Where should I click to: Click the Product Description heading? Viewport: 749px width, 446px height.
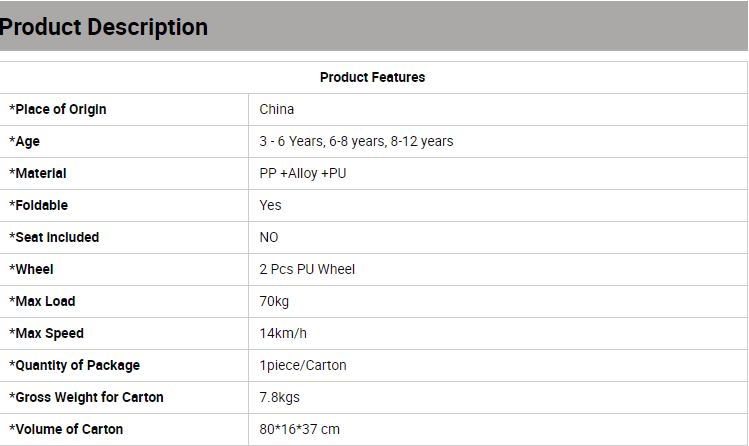point(104,27)
